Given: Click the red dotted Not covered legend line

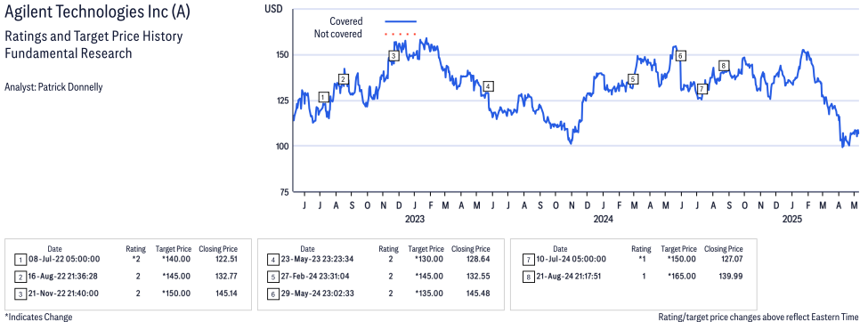Looking at the screenshot, I should click(401, 35).
